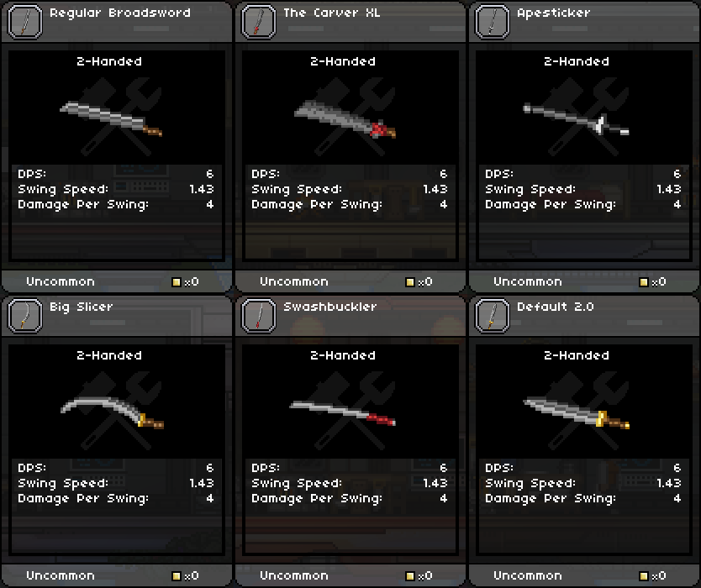The width and height of the screenshot is (701, 588).
Task: Click the 2-Handed label on Regular Broadsword
Action: pyautogui.click(x=109, y=61)
